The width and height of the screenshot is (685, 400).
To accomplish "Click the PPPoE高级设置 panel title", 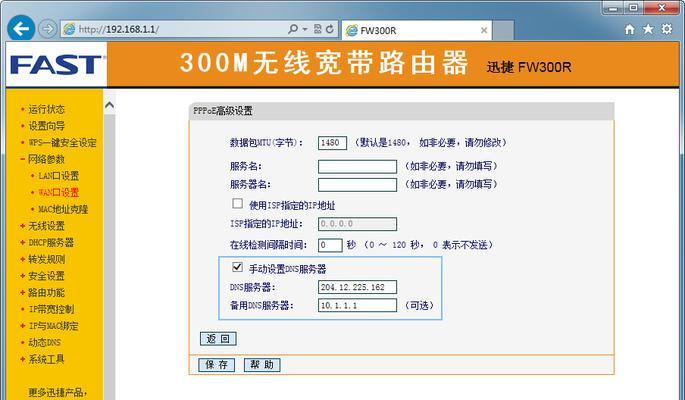I will click(x=223, y=111).
